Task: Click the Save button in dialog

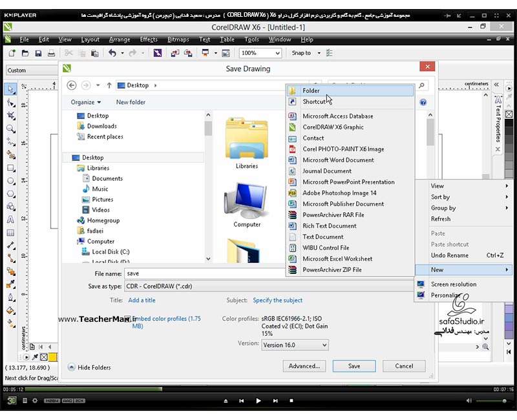Action: pos(354,366)
